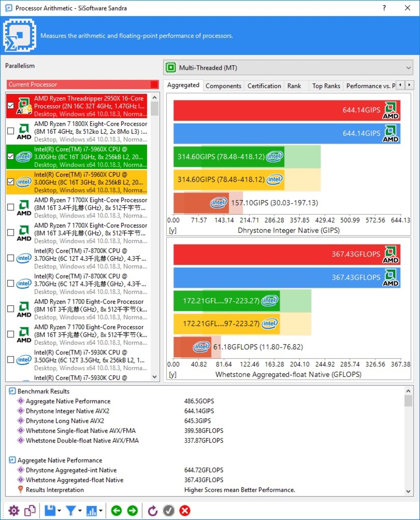Check the Intel Core i7-5930K 3.50GHz checkbox
Screen dimensions: 420x520
[11, 360]
